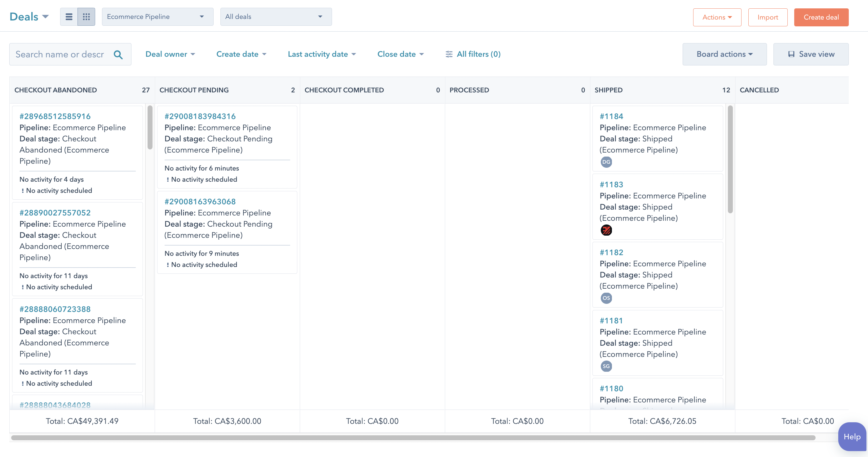Image resolution: width=868 pixels, height=457 pixels.
Task: Switch to board grid view icon
Action: pyautogui.click(x=86, y=16)
